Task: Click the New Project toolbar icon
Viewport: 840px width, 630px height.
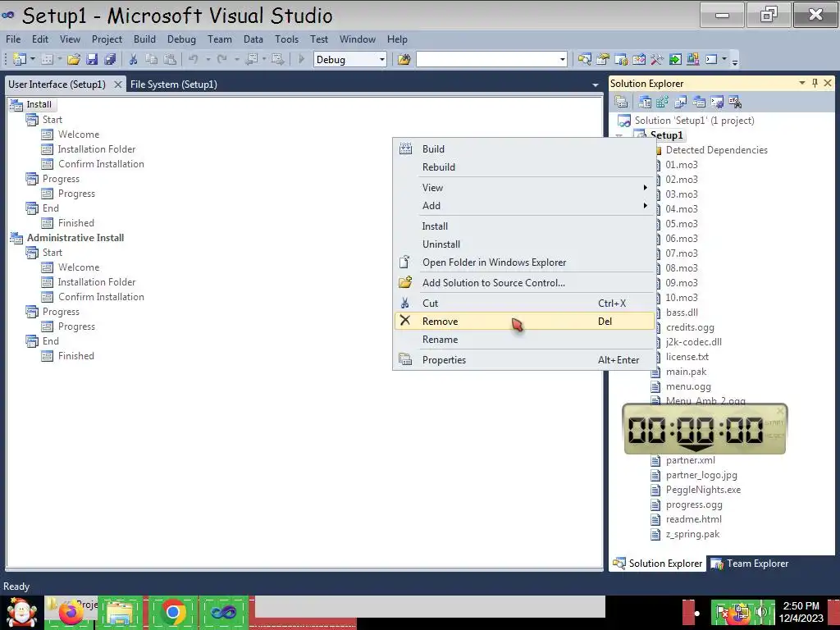Action: (20, 59)
